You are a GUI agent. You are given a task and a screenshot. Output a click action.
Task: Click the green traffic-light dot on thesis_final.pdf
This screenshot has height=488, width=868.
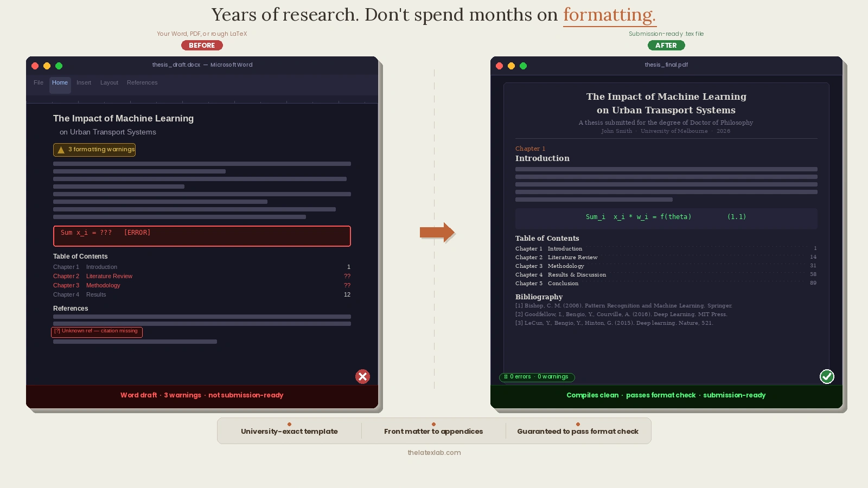click(x=524, y=66)
